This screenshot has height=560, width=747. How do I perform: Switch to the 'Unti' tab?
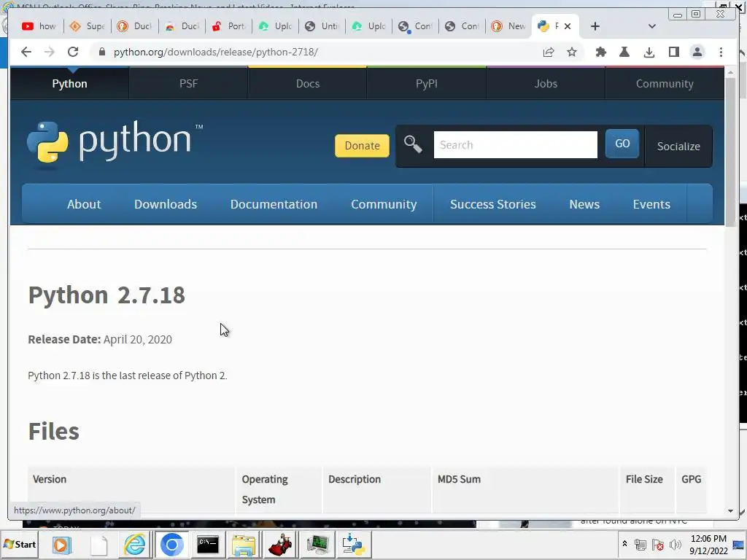[x=322, y=26]
